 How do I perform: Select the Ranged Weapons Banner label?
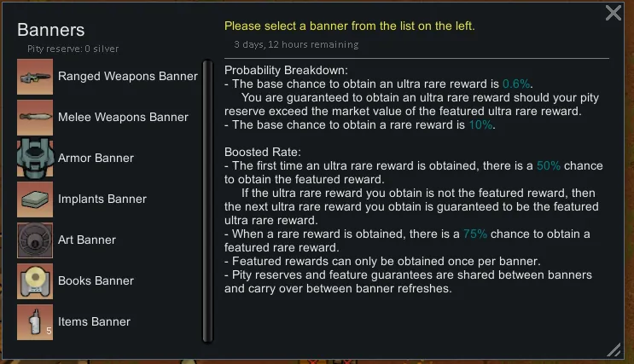pyautogui.click(x=127, y=77)
